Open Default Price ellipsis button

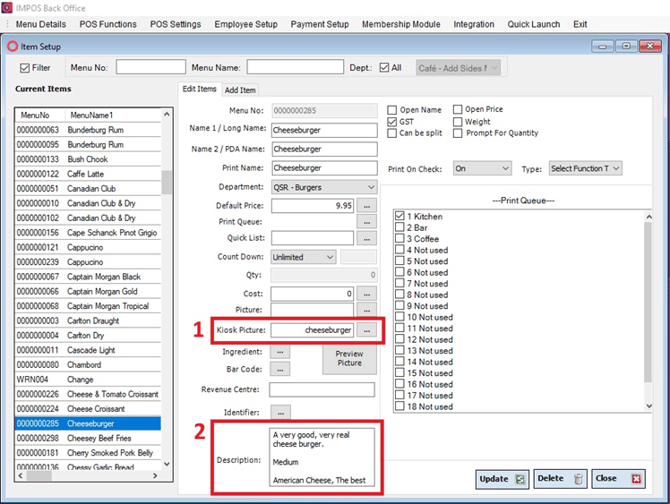coord(367,206)
